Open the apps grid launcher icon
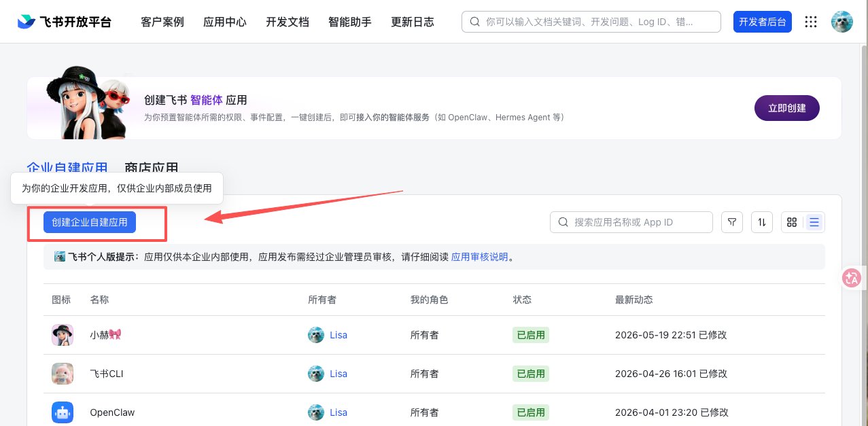The image size is (868, 426). click(811, 22)
